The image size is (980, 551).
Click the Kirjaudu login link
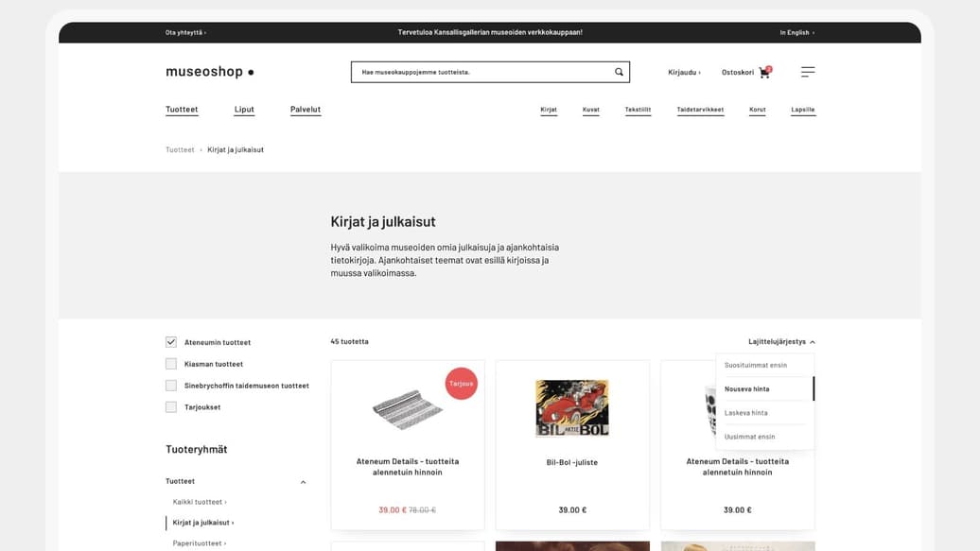[684, 73]
